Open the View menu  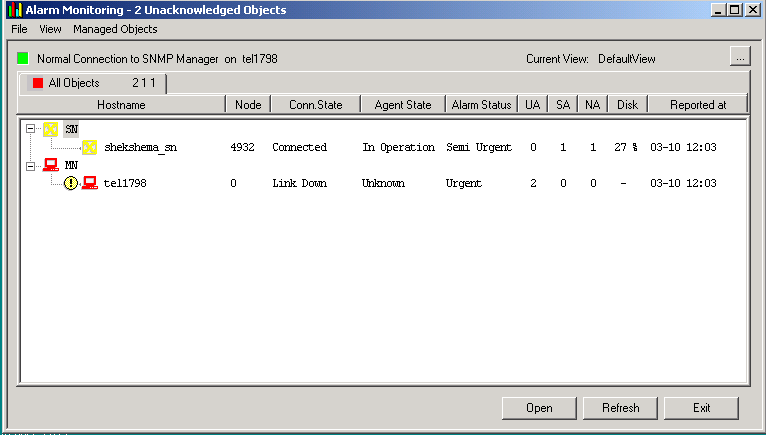50,30
